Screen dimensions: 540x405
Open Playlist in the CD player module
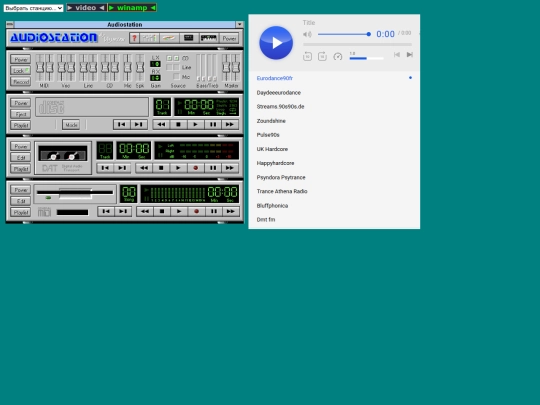[21, 125]
